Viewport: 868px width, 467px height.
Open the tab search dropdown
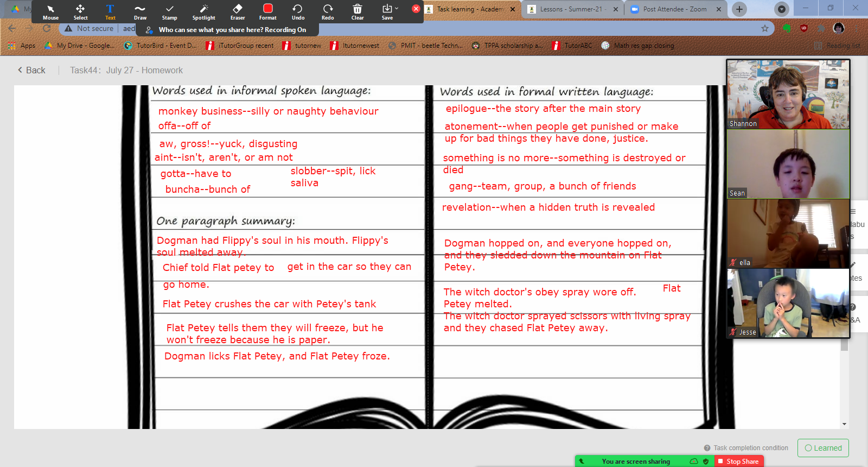pyautogui.click(x=782, y=9)
